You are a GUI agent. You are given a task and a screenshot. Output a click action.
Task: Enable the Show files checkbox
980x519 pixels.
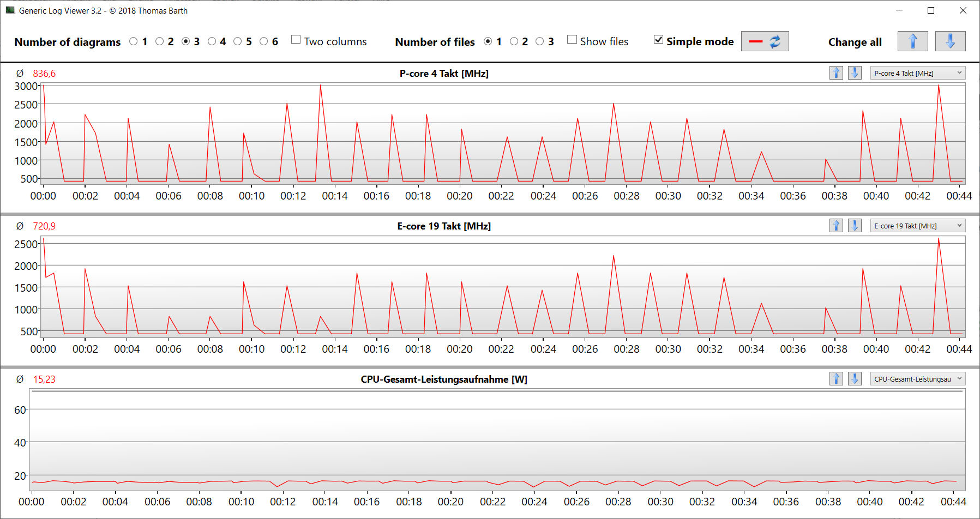pos(572,40)
